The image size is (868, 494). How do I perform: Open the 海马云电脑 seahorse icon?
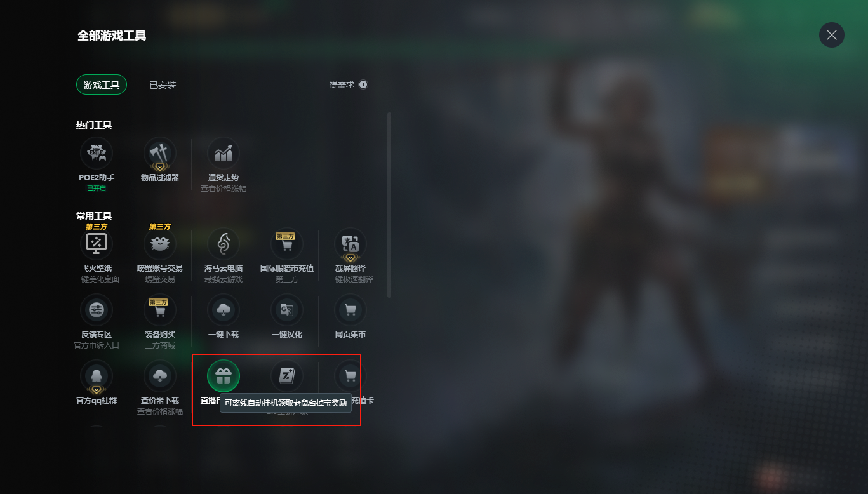pos(224,244)
